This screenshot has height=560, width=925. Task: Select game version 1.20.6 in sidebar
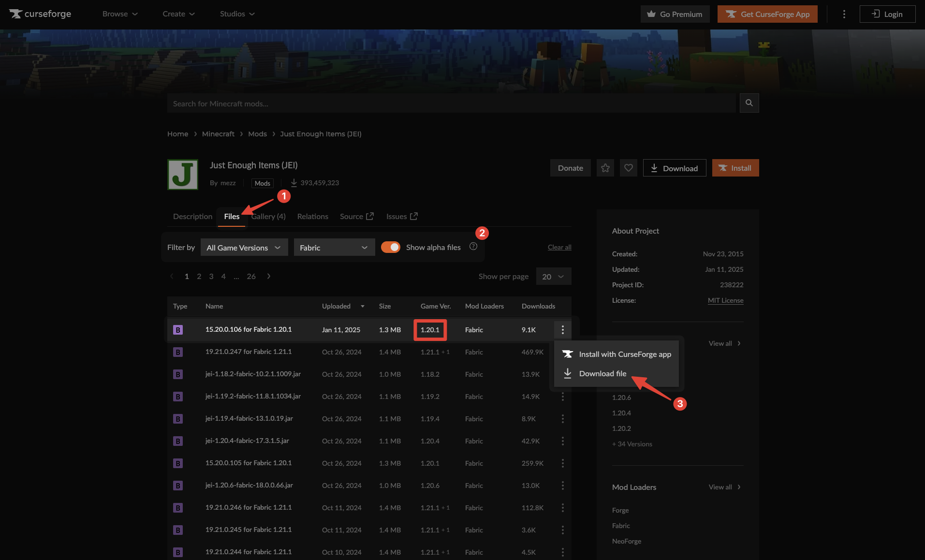pyautogui.click(x=621, y=398)
